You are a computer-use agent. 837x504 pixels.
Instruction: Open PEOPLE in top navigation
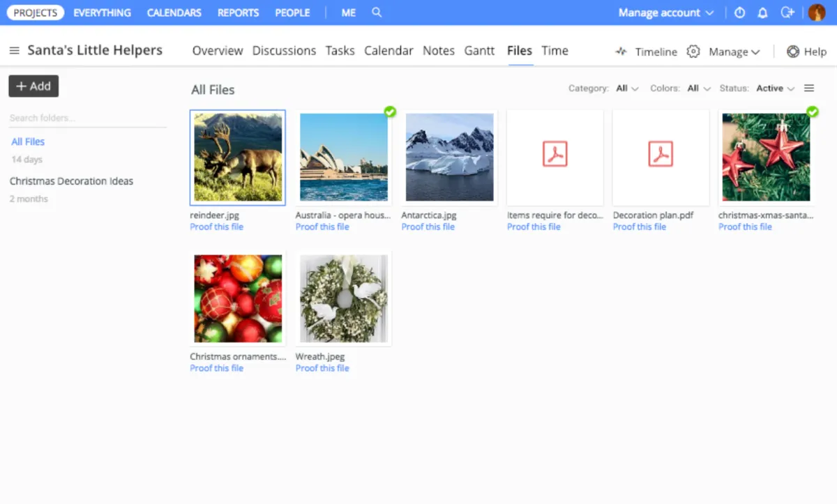[292, 13]
